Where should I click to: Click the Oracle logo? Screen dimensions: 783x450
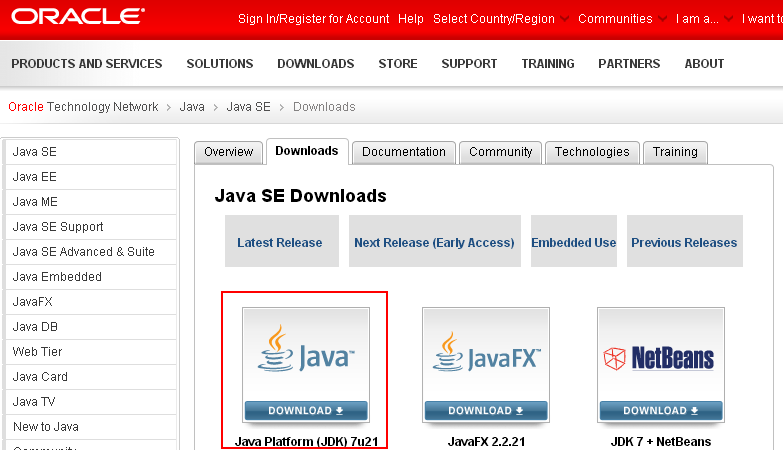(x=78, y=16)
